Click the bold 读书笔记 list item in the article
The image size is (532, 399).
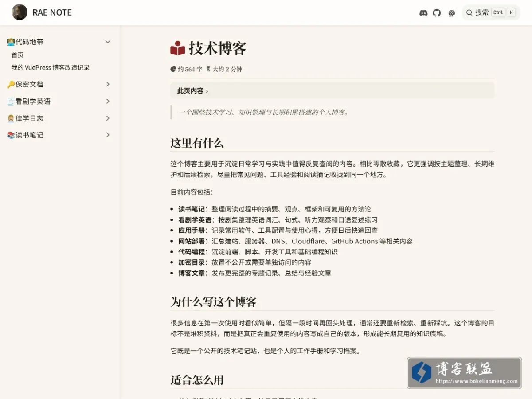[192, 209]
